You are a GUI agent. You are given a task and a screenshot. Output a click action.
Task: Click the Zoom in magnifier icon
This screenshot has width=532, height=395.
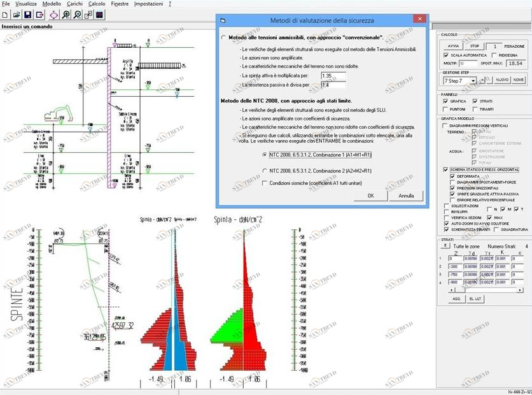[66, 14]
